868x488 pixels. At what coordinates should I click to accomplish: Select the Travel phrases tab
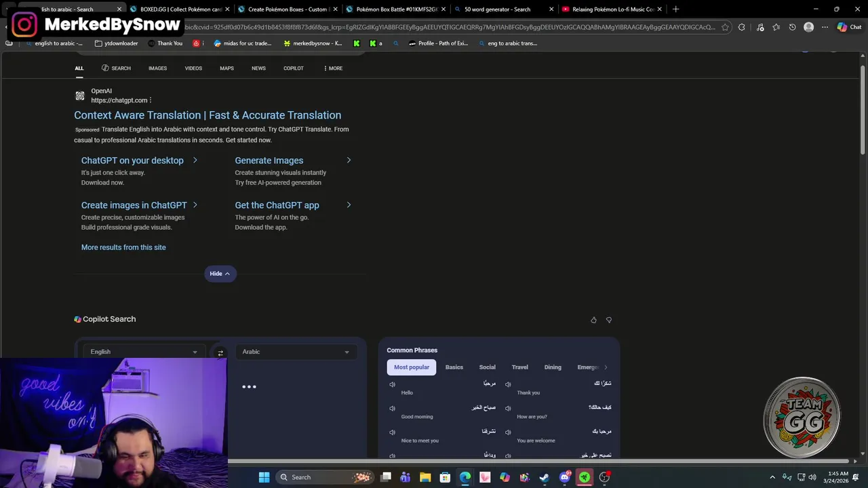[x=520, y=367]
